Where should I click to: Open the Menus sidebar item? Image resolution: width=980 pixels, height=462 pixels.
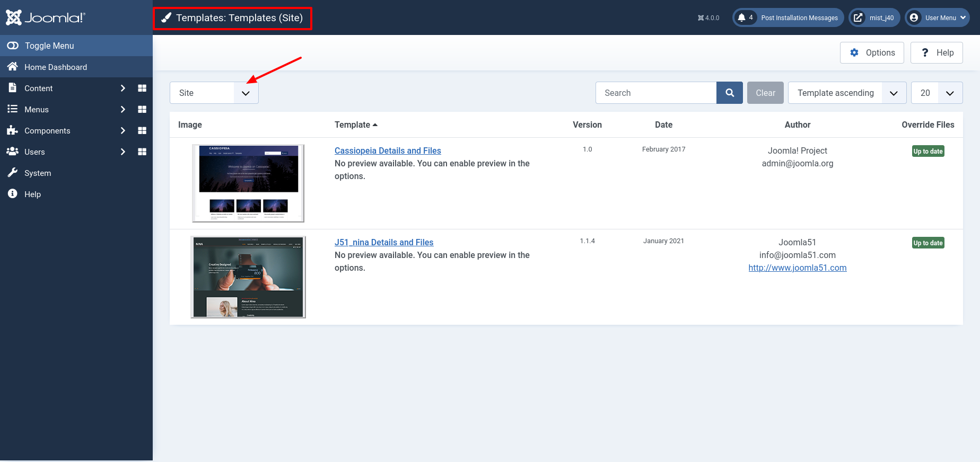pos(37,109)
